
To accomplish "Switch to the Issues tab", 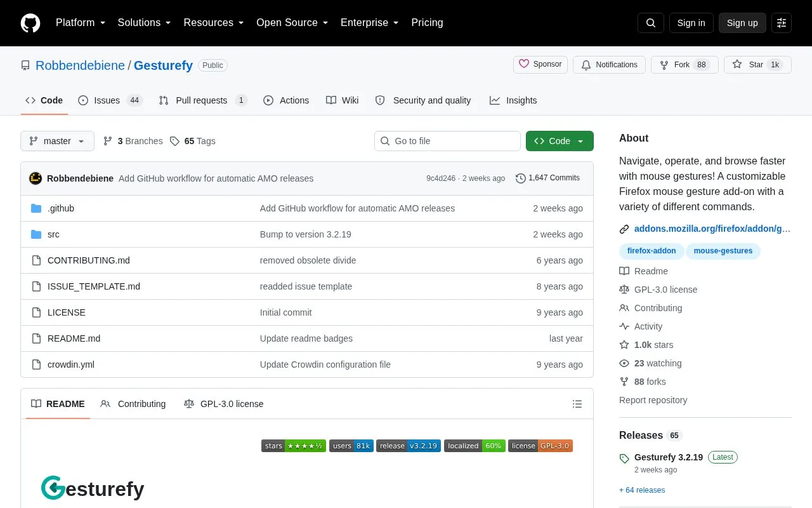I will point(110,100).
